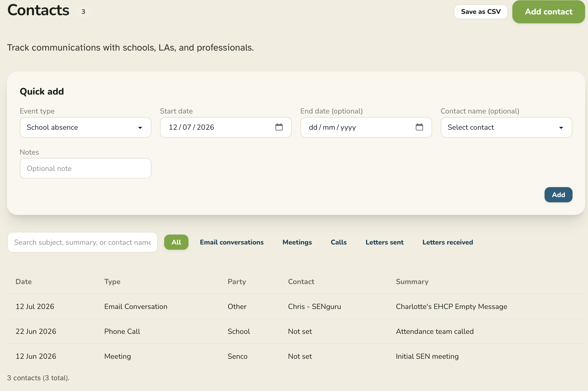
Task: Click Not set in the Meeting row
Action: 300,356
